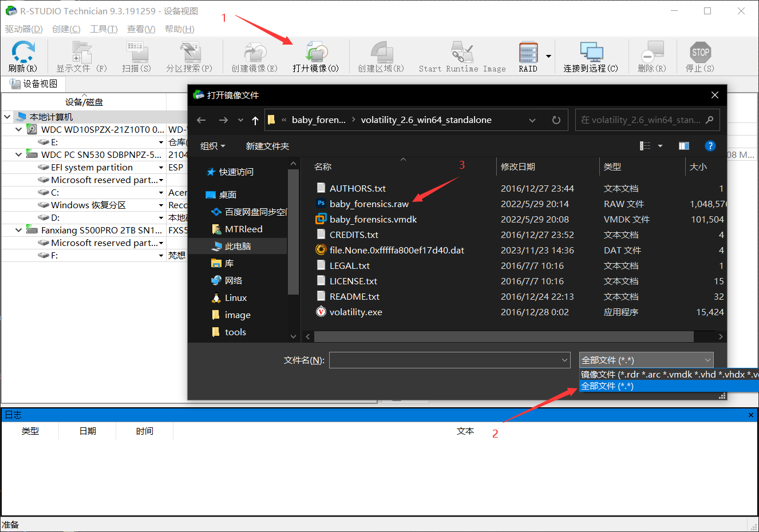Select the baby_forensics.vmdk file
Viewport: 759px width, 532px height.
pos(373,219)
